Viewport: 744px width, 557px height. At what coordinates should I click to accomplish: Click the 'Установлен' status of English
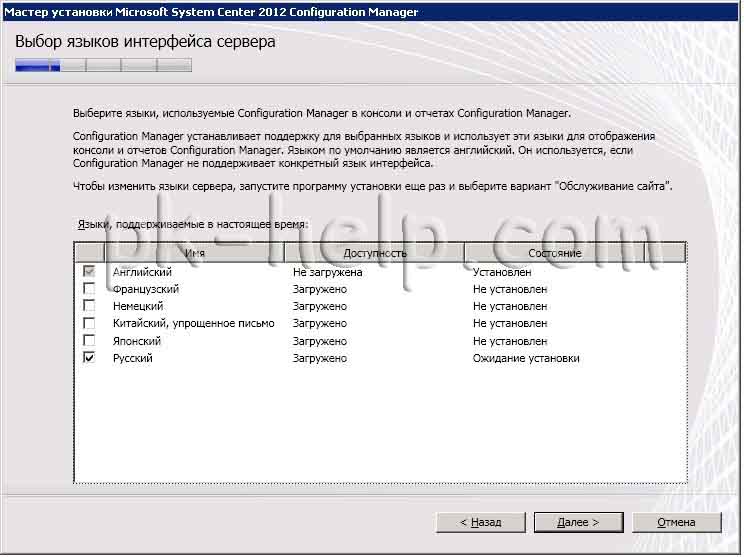(502, 272)
